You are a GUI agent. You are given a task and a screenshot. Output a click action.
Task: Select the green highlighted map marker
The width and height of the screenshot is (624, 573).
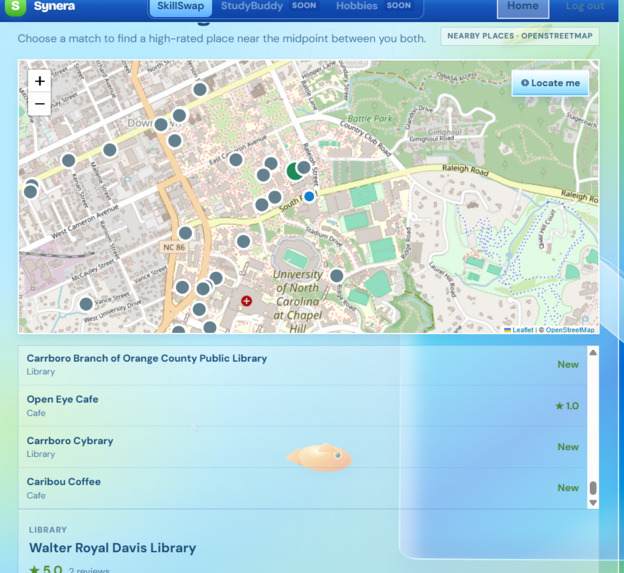(293, 171)
